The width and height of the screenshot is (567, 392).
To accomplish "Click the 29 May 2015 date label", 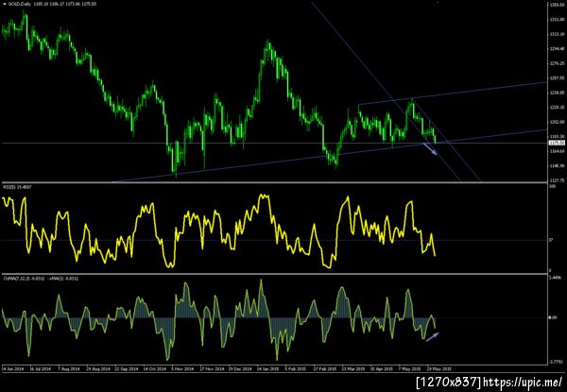I will tap(439, 369).
